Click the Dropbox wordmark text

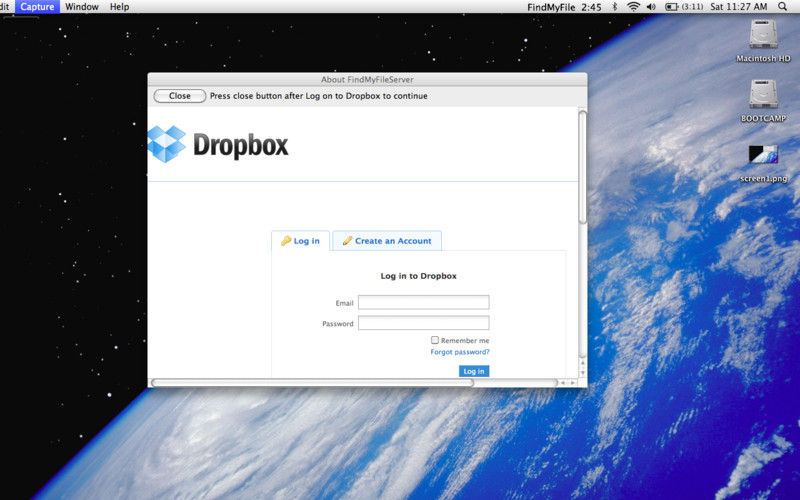tap(241, 145)
